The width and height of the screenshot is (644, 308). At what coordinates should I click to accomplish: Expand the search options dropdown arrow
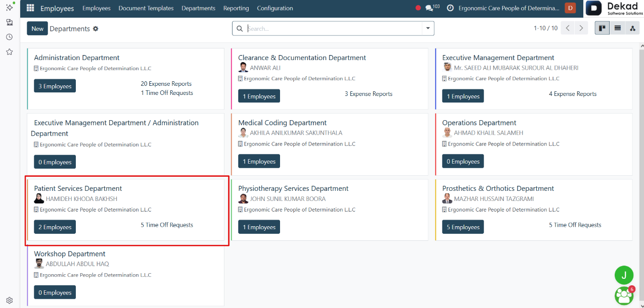click(428, 29)
